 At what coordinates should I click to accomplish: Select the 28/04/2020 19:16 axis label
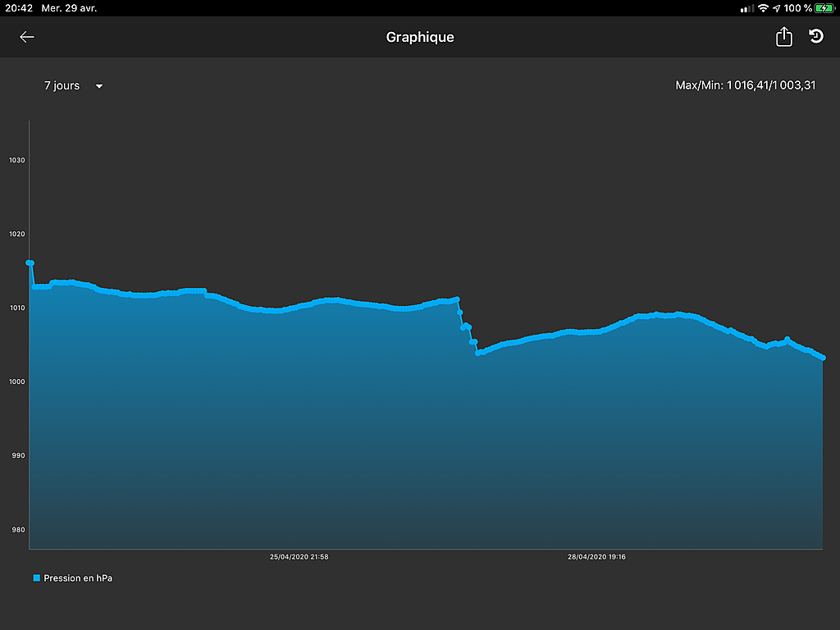596,557
